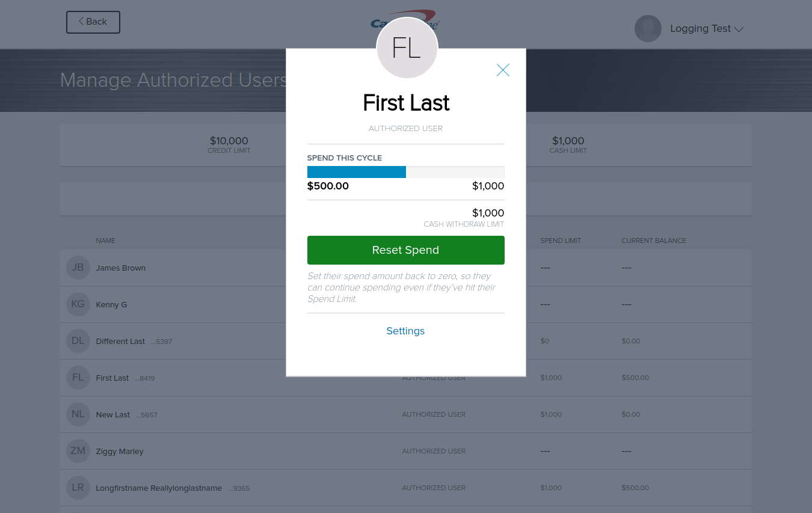Click the ZM avatar for Ziggy Marley

click(78, 451)
